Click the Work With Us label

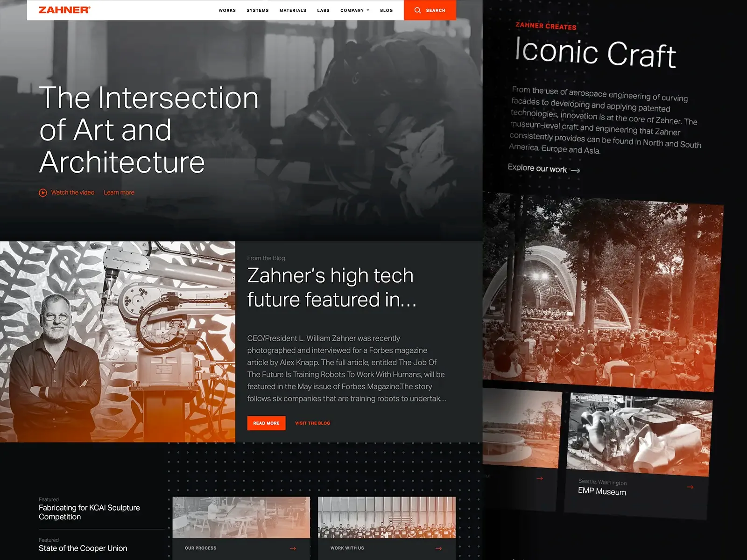tap(347, 548)
